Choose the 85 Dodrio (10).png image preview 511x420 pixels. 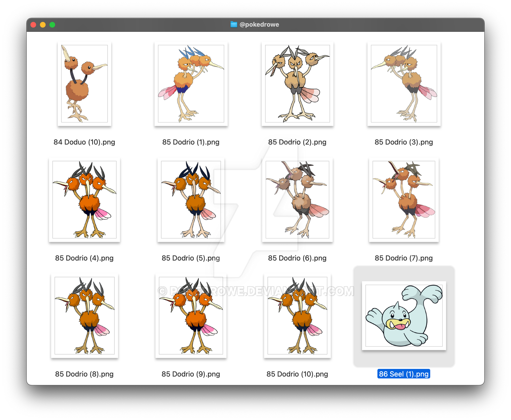pyautogui.click(x=297, y=316)
